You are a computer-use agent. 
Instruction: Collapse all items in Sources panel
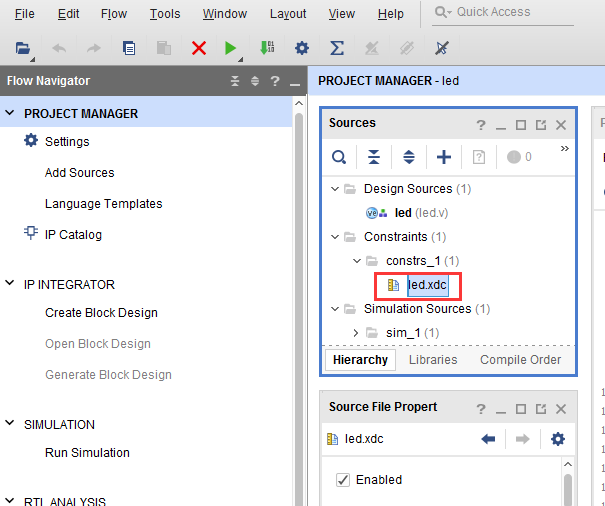(x=373, y=157)
